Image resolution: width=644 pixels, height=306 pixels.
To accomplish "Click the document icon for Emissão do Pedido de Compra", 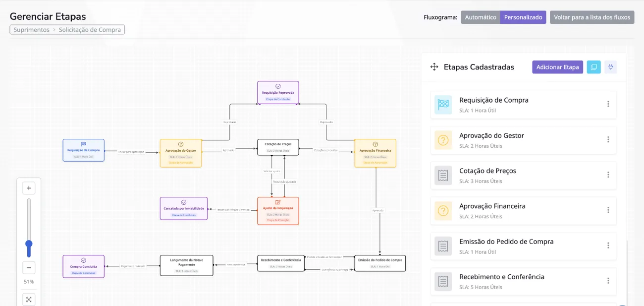I will [x=443, y=246].
